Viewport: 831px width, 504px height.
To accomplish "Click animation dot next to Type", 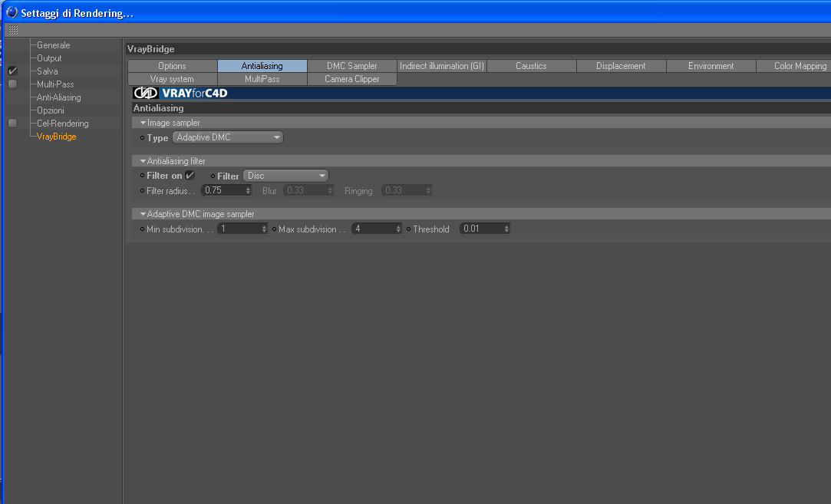I will click(142, 138).
